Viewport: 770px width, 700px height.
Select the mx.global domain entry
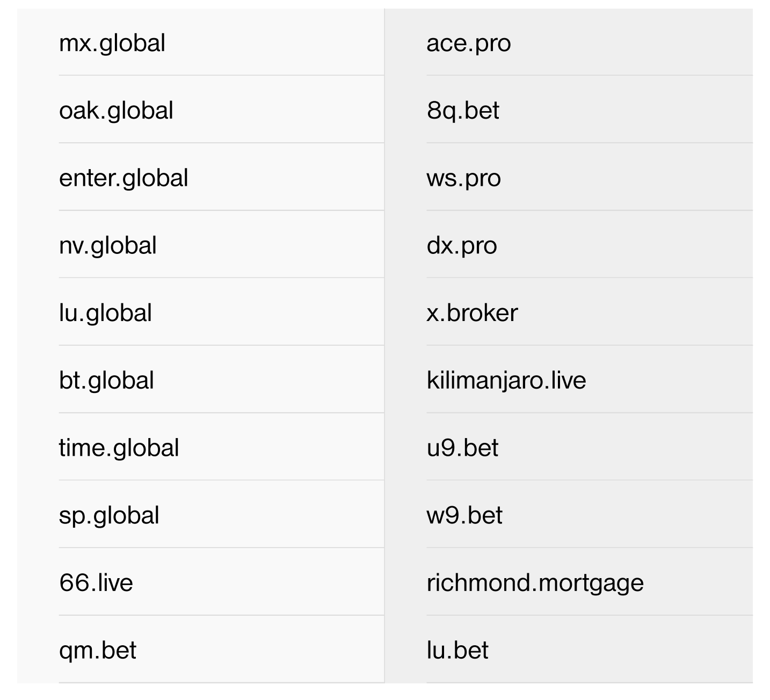click(112, 43)
